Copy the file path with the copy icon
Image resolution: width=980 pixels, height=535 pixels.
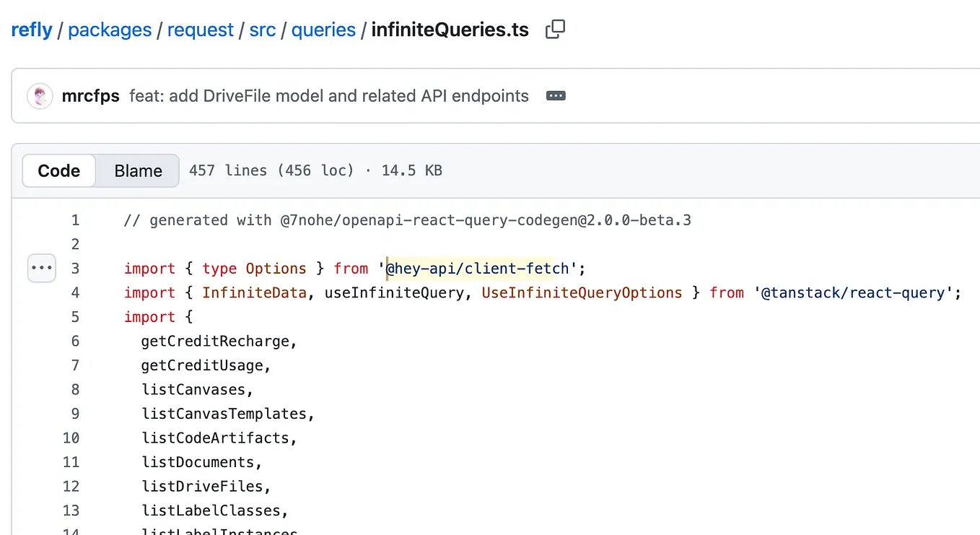[x=555, y=30]
